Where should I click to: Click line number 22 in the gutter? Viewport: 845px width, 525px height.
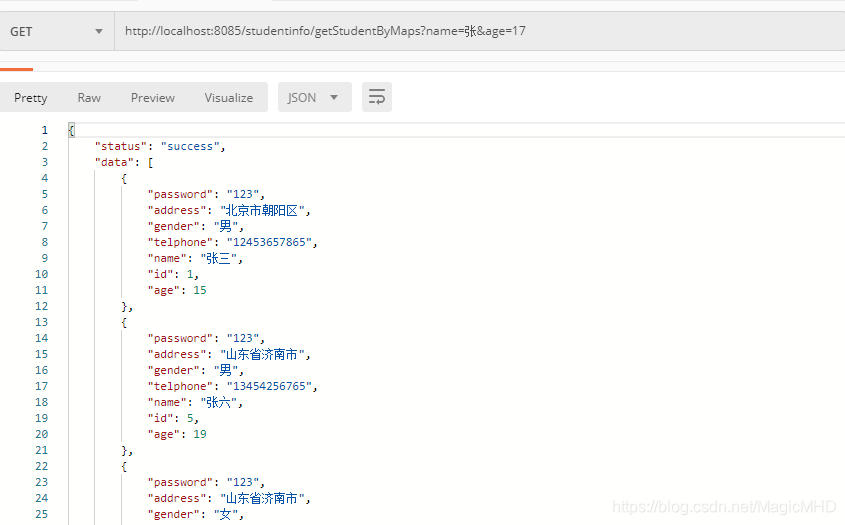point(41,466)
